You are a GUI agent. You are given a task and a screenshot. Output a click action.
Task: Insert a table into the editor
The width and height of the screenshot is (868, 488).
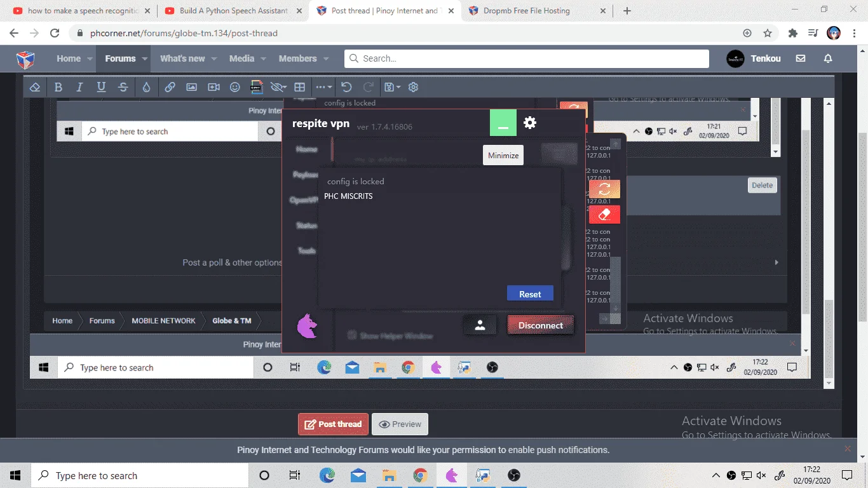300,87
